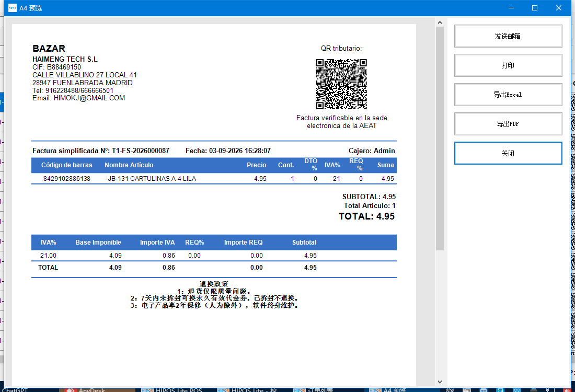Click the barcode cell 8429102886138

tap(67, 179)
